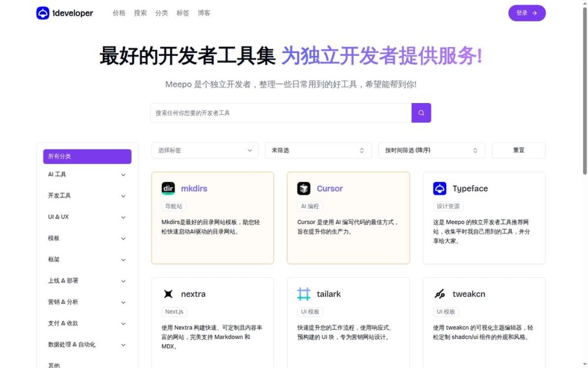Expand the UI & UX category
This screenshot has width=588, height=368.
[x=87, y=217]
